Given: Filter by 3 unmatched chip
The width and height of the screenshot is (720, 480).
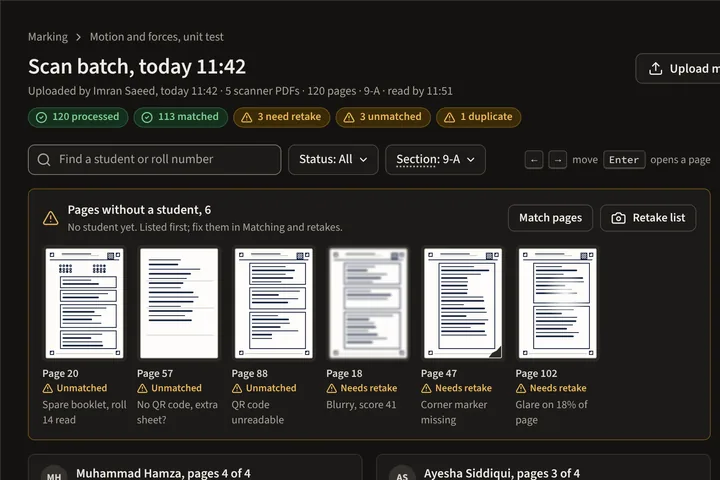Looking at the screenshot, I should click(383, 117).
